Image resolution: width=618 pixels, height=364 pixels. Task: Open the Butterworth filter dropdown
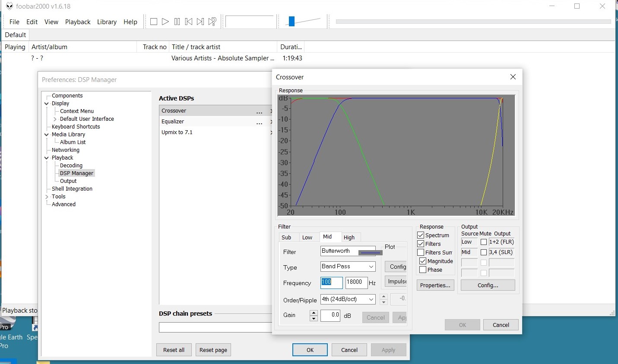click(x=348, y=251)
